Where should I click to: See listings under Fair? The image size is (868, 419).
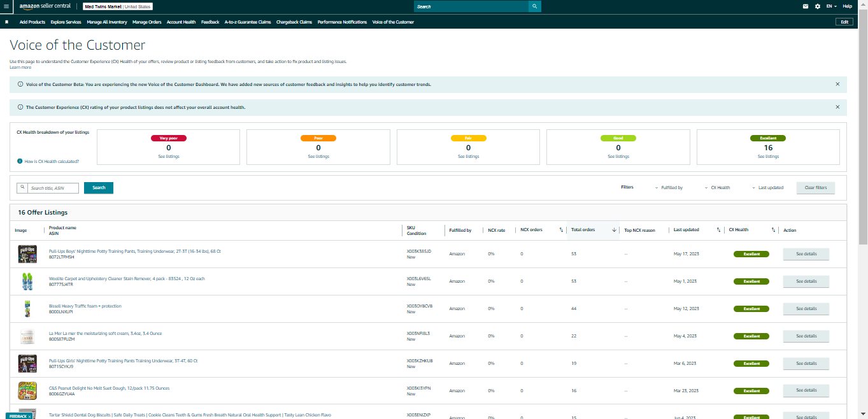(x=468, y=156)
